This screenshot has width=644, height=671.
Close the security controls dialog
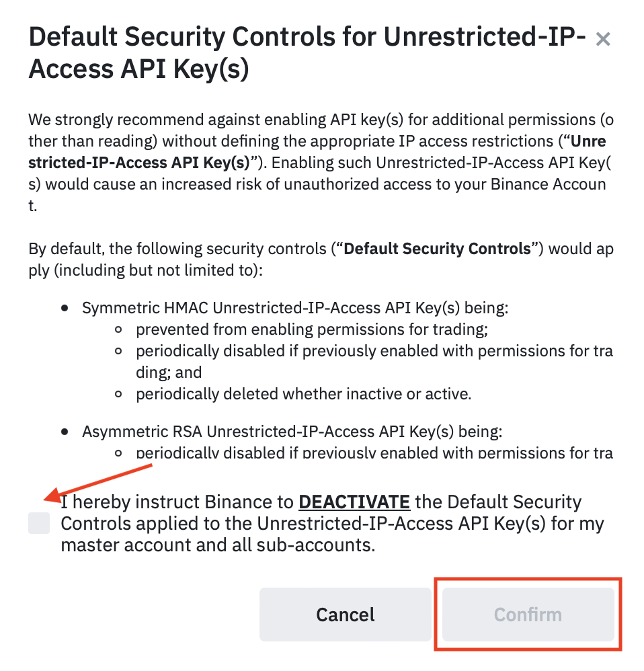click(602, 38)
